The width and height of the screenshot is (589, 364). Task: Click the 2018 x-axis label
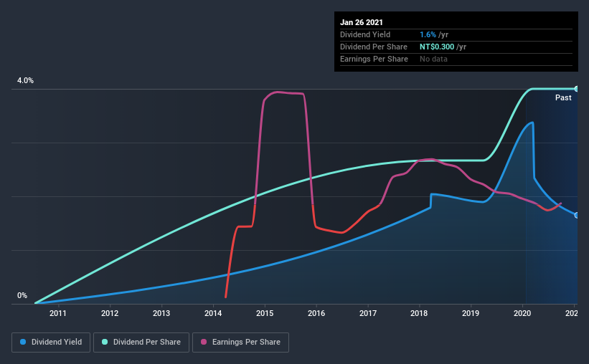419,313
